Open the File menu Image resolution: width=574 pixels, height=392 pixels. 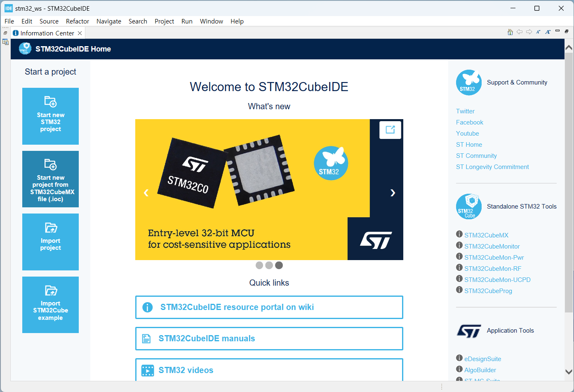coord(9,21)
